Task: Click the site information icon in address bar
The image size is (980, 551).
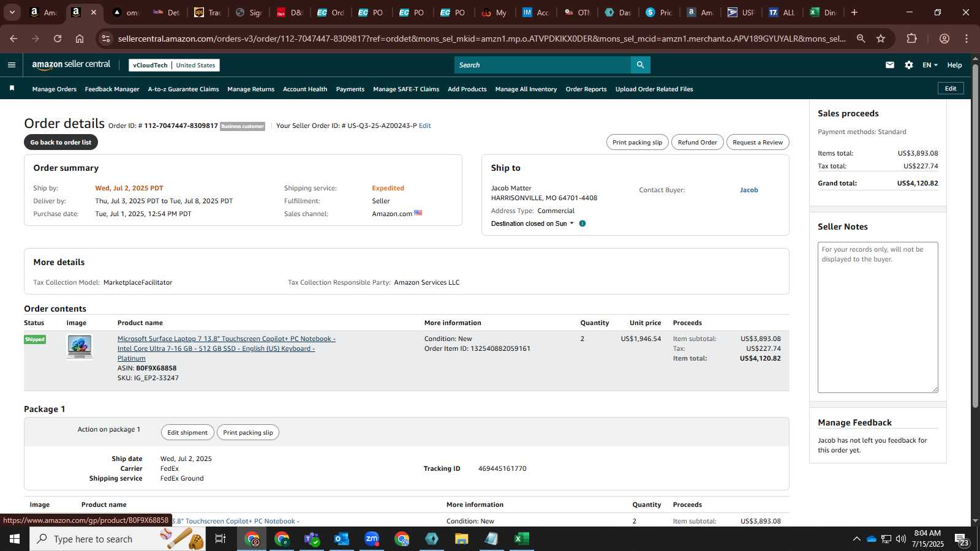Action: (106, 39)
